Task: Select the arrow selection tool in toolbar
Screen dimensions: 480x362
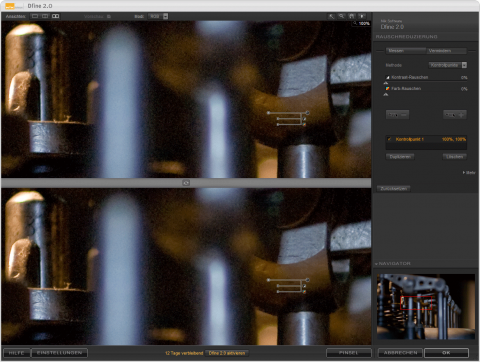Action: coord(331,16)
